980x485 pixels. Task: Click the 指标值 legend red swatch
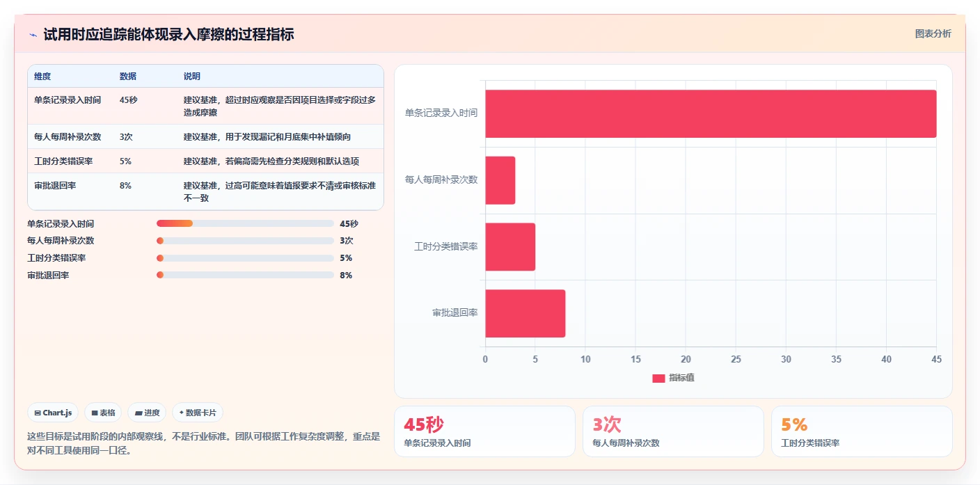tap(658, 378)
